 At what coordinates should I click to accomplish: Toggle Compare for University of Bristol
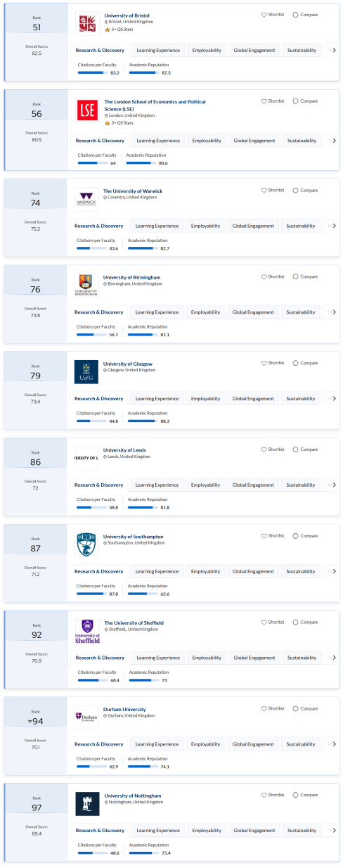[x=295, y=15]
